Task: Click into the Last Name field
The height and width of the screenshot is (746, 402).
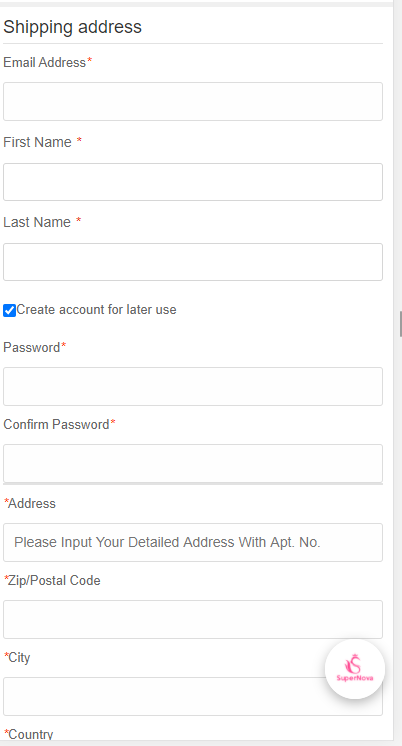Action: click(193, 262)
